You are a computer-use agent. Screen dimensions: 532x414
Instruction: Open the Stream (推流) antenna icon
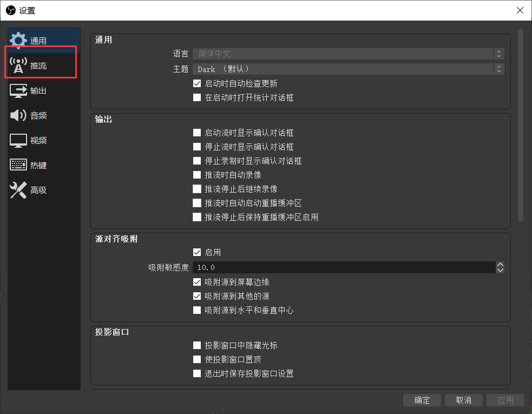[x=18, y=66]
